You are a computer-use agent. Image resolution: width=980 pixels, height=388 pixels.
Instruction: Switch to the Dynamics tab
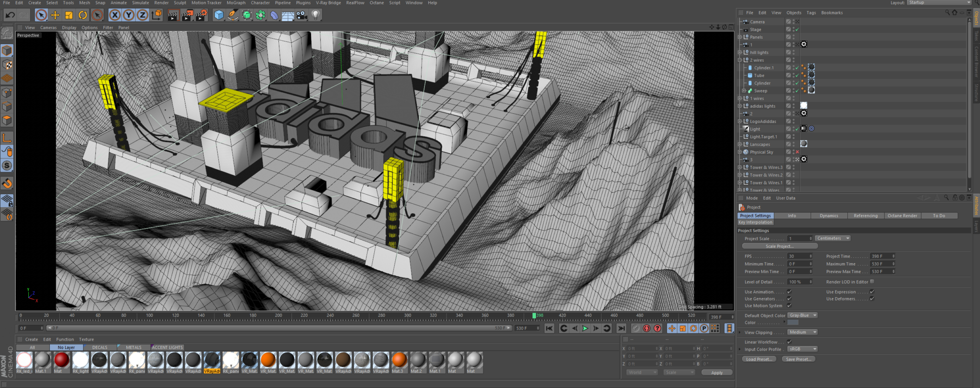[x=829, y=216]
